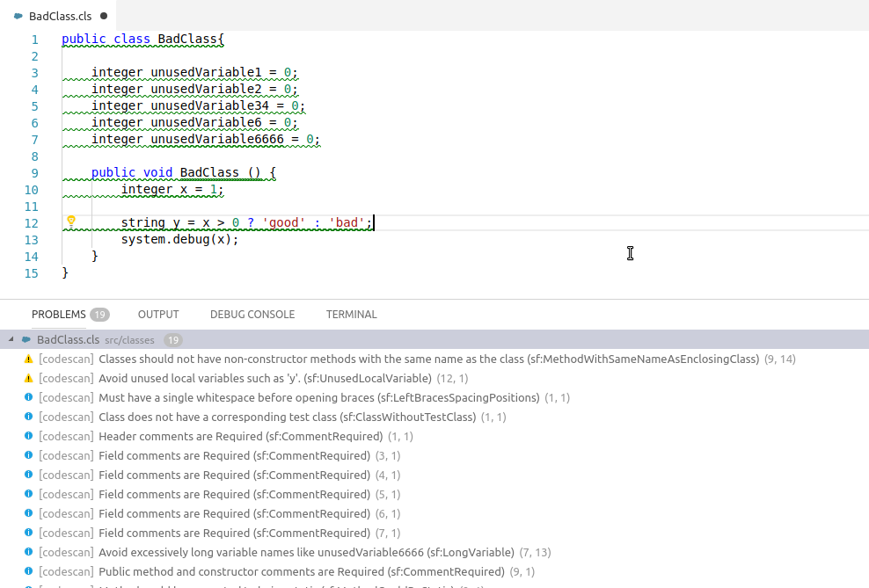Viewport: 869px width, 588px height.
Task: Click 'unusedVariable6666' on line 7
Action: point(217,139)
